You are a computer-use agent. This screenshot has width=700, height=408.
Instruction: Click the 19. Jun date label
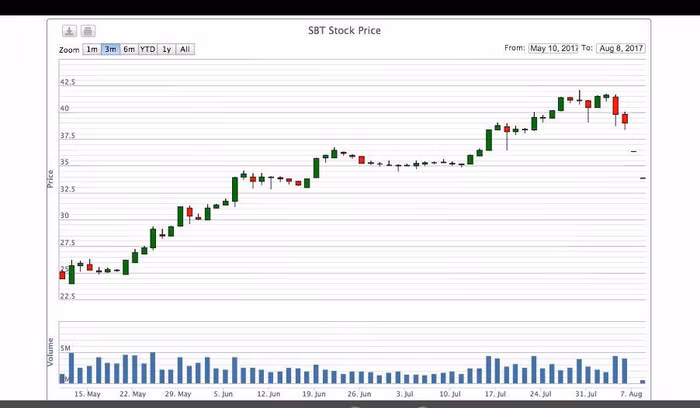click(x=314, y=394)
